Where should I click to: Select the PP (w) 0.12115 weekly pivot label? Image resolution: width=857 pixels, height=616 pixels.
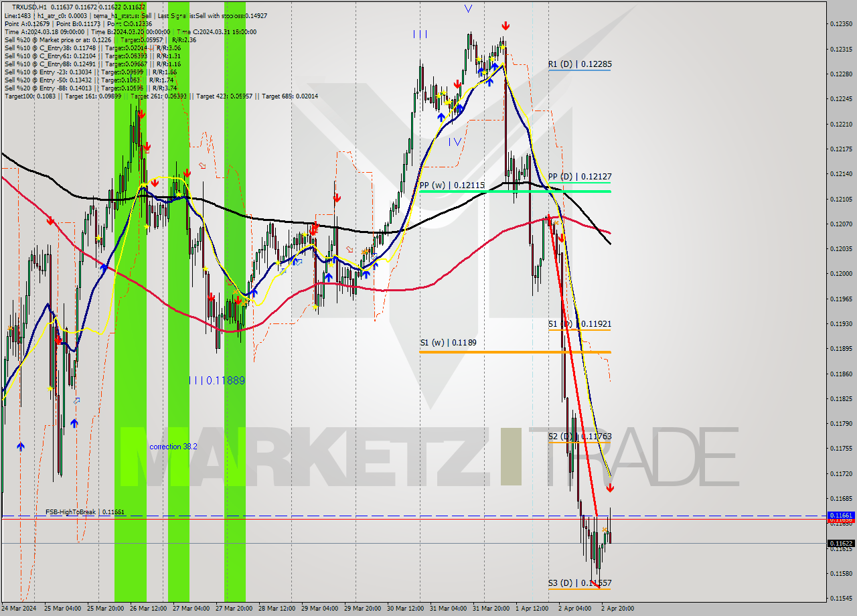pyautogui.click(x=452, y=185)
